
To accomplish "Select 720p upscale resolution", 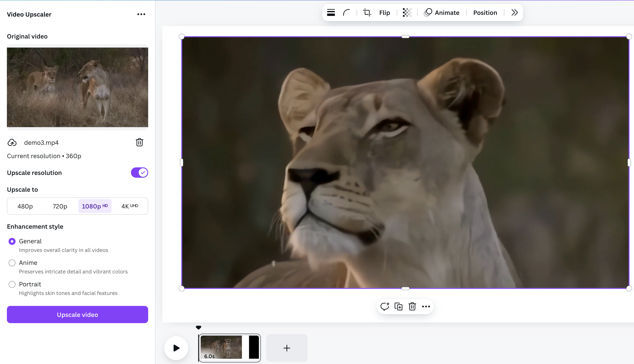I will click(x=60, y=206).
